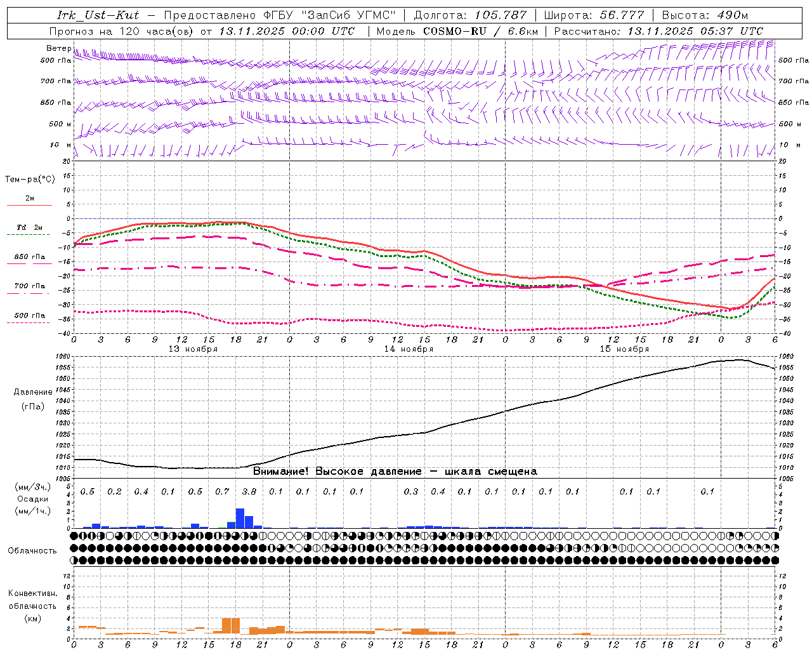Select the forecast start 13.11.2025 00:00 UTC
The width and height of the screenshot is (812, 650).
coord(287,30)
